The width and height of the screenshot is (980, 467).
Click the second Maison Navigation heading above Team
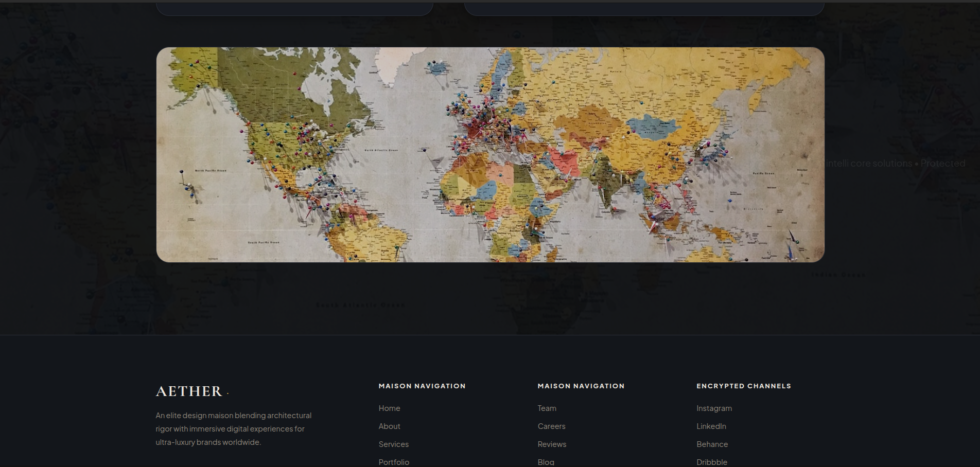coord(581,386)
